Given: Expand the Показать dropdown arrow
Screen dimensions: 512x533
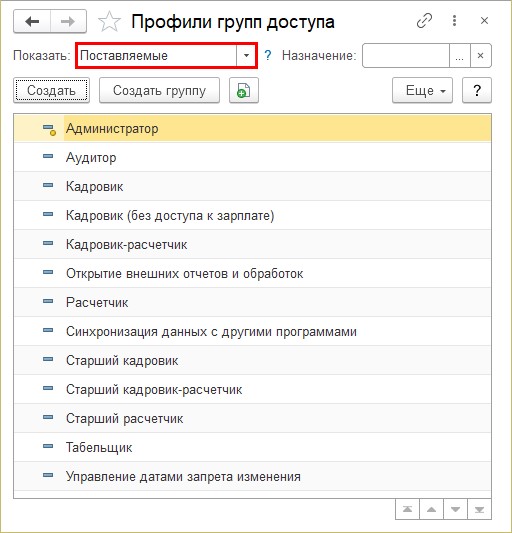Looking at the screenshot, I should point(246,55).
